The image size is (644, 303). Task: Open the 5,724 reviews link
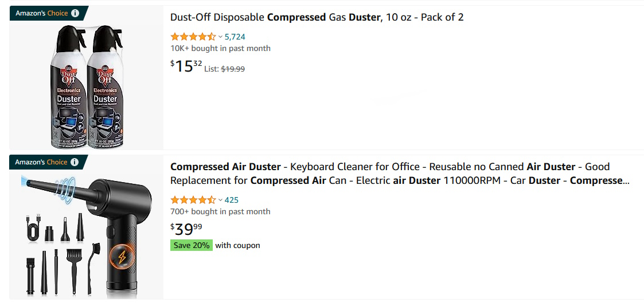(235, 37)
